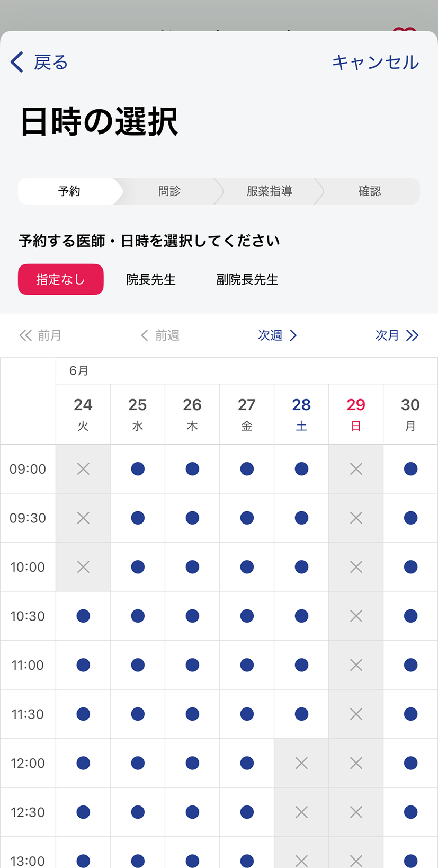Select the 09:00 slot on Wednesday 25
The image size is (438, 868).
[x=138, y=469]
